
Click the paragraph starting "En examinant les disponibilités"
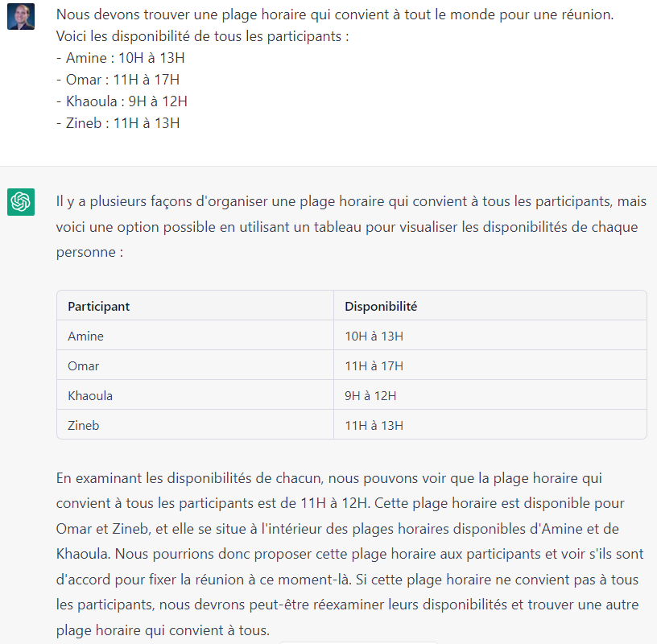[x=351, y=554]
